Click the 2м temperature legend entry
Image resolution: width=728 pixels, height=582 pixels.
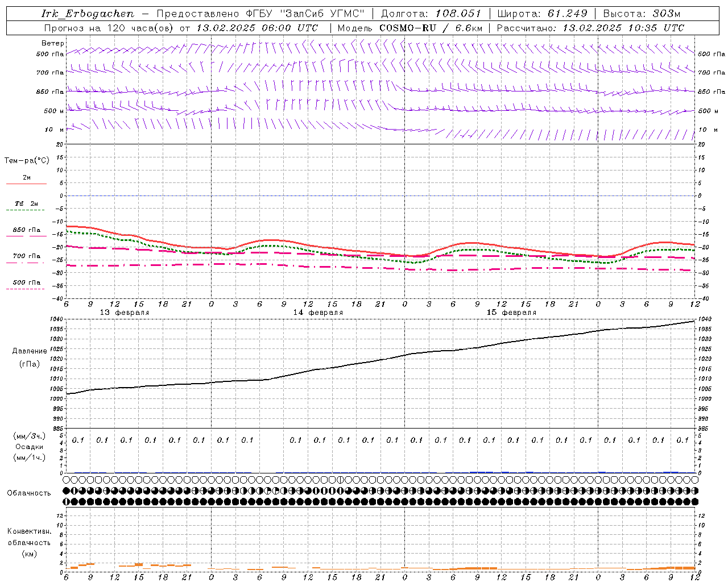click(x=27, y=178)
